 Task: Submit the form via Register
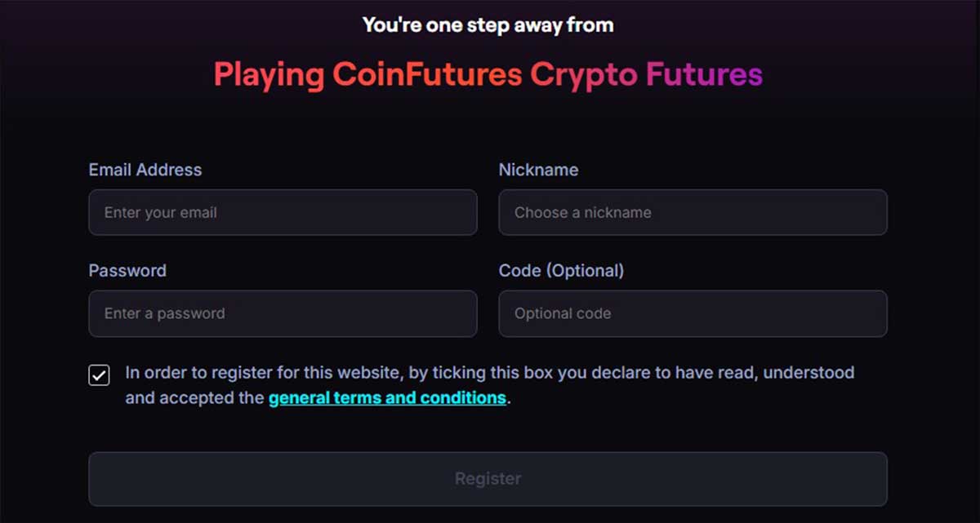pos(488,478)
